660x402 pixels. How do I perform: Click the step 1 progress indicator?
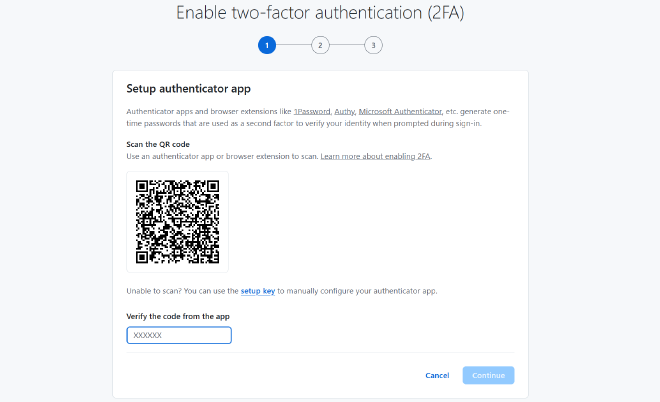click(x=266, y=45)
